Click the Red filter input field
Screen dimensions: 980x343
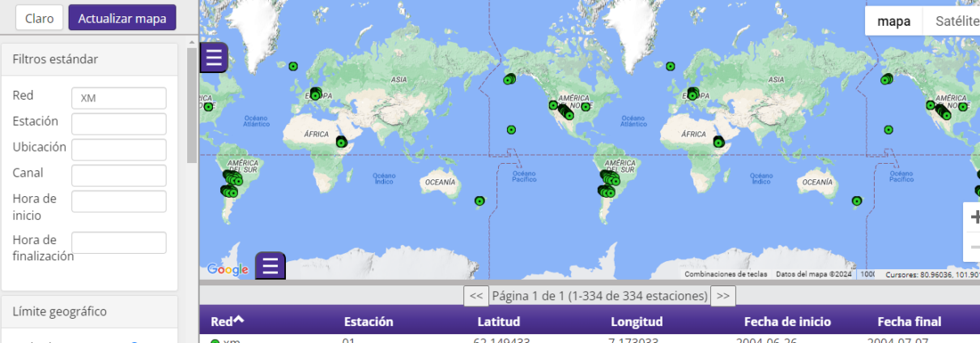click(x=119, y=98)
